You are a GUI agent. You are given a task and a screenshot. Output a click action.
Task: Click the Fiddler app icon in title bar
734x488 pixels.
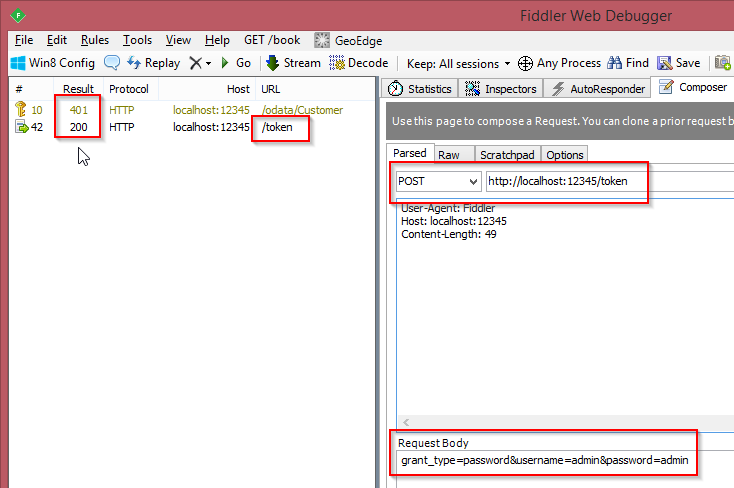pyautogui.click(x=18, y=15)
